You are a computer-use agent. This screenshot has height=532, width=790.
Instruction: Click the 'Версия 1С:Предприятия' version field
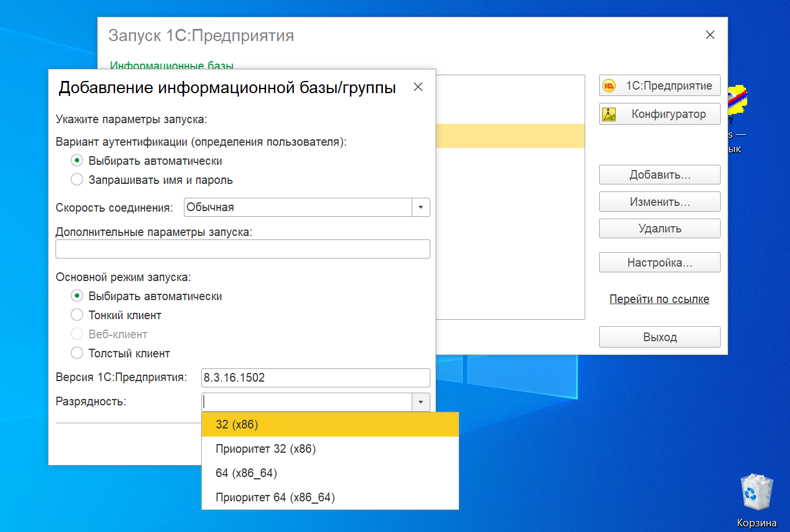coord(316,378)
